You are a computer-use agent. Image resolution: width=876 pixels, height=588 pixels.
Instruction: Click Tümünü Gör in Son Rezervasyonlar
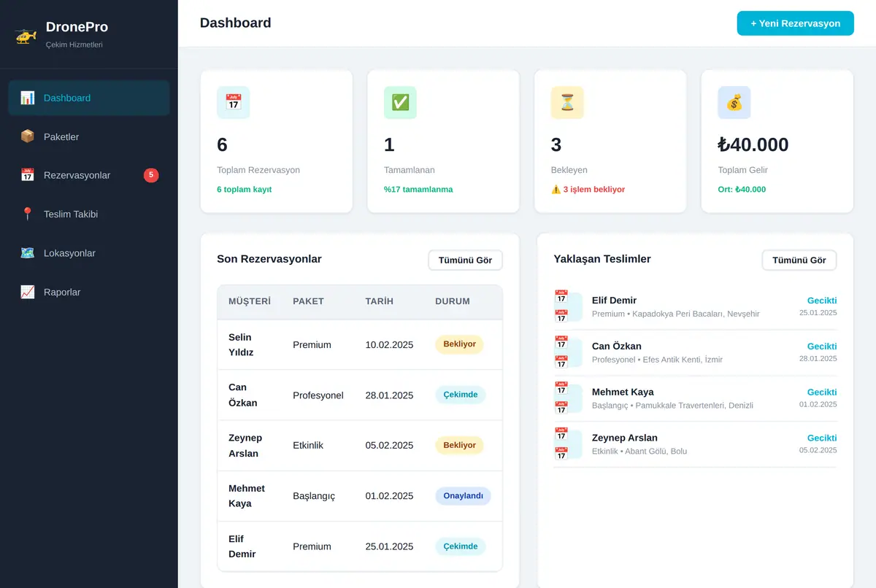pyautogui.click(x=465, y=260)
